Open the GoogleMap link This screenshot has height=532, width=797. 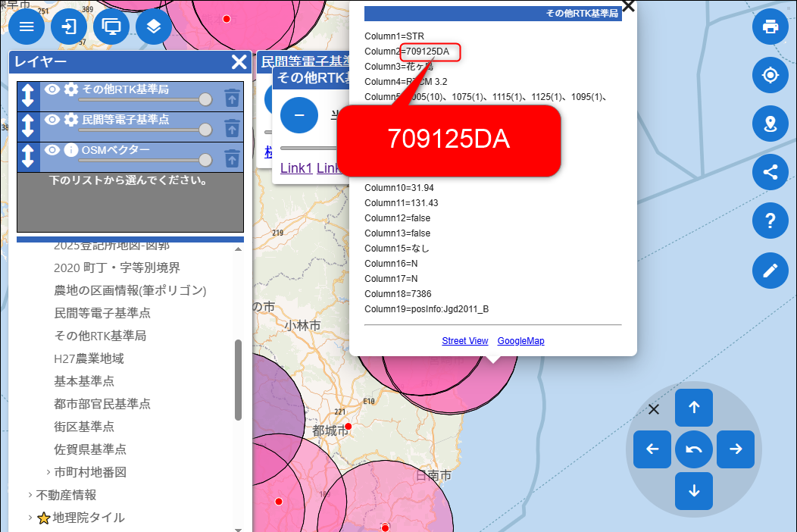coord(520,341)
